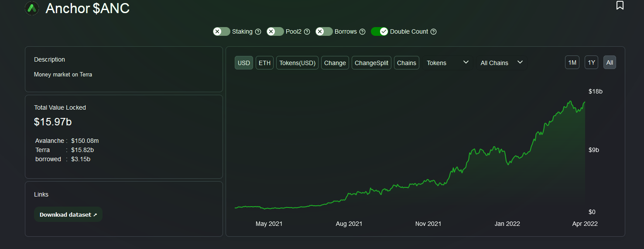This screenshot has height=249, width=644.
Task: Click the Anchor protocol logo icon
Action: 32,8
